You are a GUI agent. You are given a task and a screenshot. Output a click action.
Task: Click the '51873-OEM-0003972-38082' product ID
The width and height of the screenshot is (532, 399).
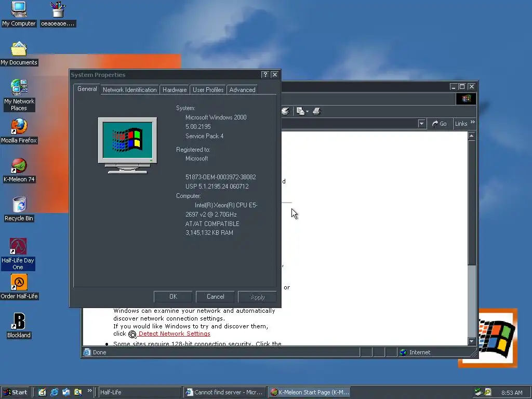coord(220,177)
